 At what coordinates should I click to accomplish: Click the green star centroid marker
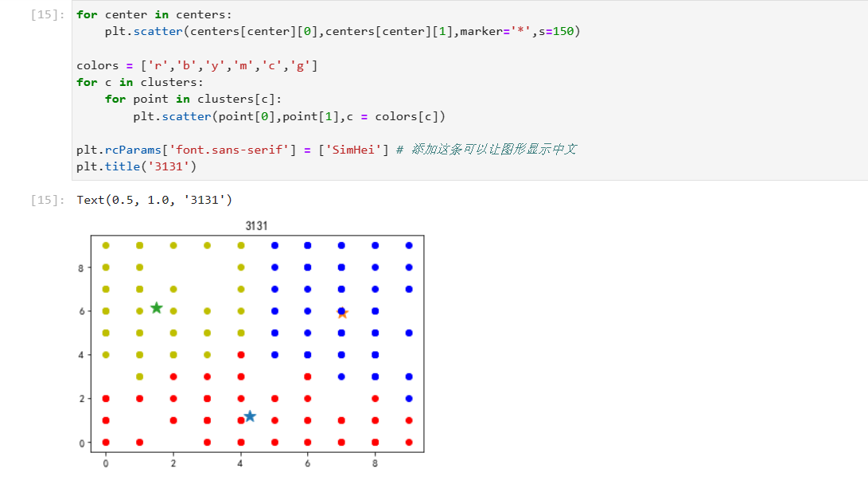(x=157, y=308)
